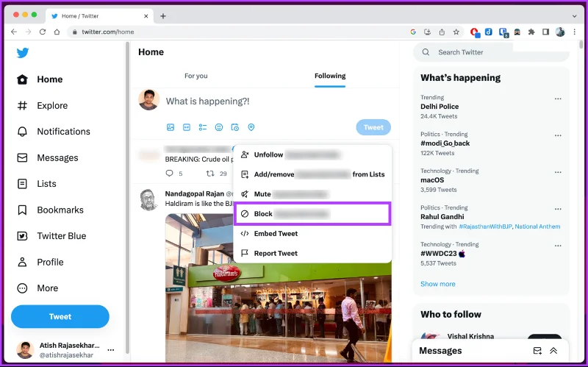Open Explore from the sidebar
Viewport: 588px width, 367px height.
point(42,105)
